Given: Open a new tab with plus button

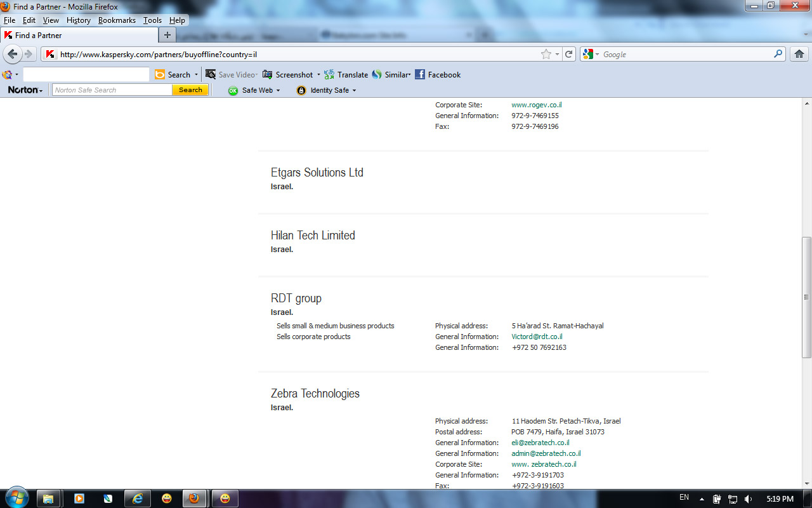Looking at the screenshot, I should (x=167, y=35).
